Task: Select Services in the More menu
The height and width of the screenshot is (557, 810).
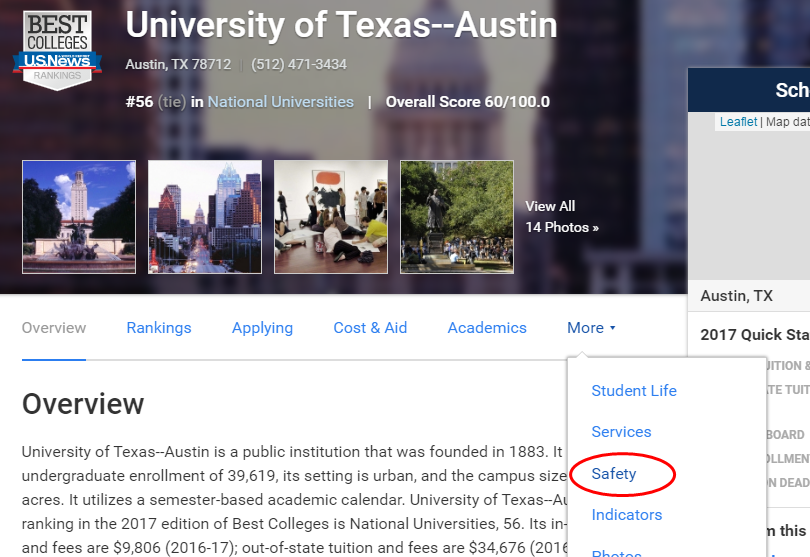Action: [x=621, y=432]
